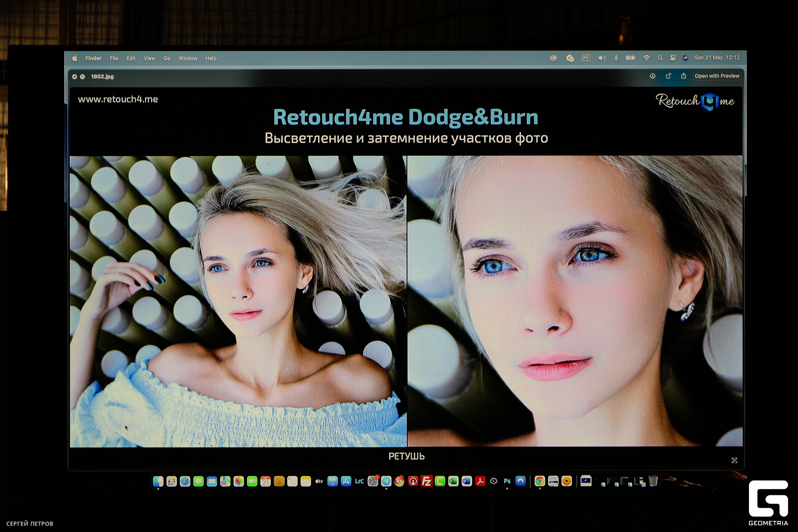Click the Markup pen icon in Quick Look
Viewport: 798px width, 532px height.
click(653, 76)
